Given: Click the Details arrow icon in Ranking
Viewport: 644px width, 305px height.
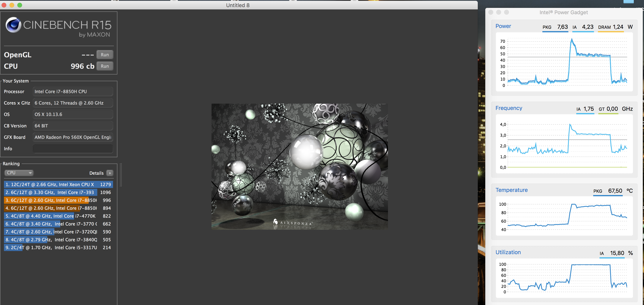Looking at the screenshot, I should pyautogui.click(x=110, y=173).
